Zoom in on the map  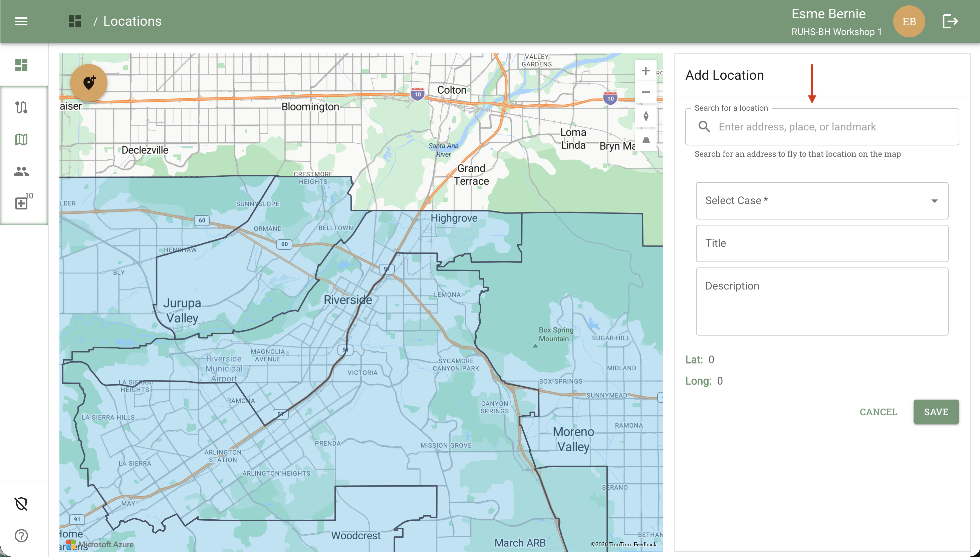(x=646, y=71)
